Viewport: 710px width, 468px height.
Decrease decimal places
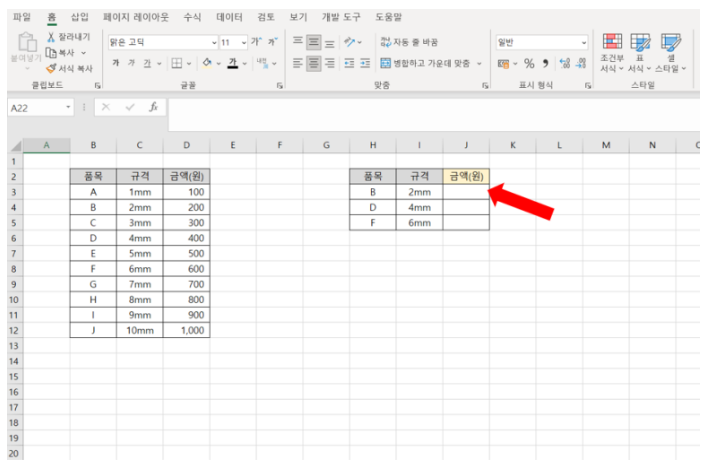click(x=581, y=63)
